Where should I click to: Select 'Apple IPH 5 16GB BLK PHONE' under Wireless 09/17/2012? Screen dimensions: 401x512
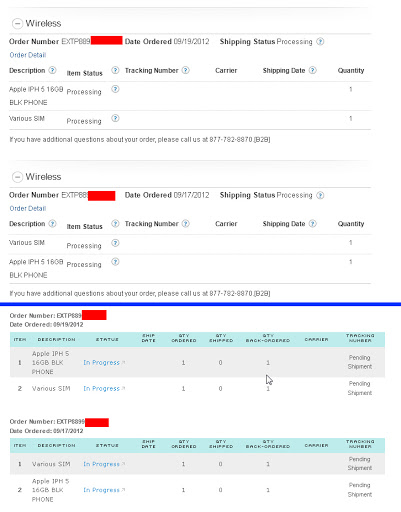[36, 268]
